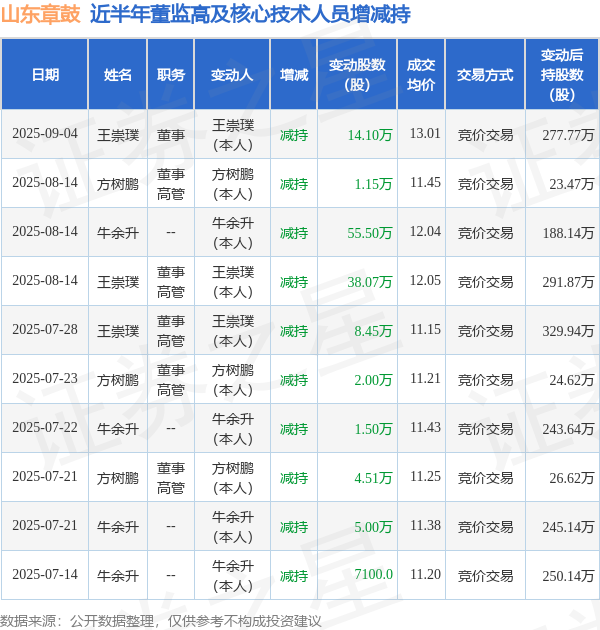Click the 交易方式 column header
The width and height of the screenshot is (600, 630).
coord(485,75)
